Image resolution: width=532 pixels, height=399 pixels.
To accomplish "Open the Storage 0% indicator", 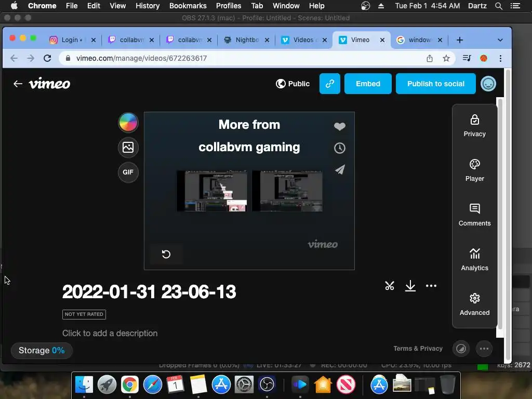I will pyautogui.click(x=42, y=351).
